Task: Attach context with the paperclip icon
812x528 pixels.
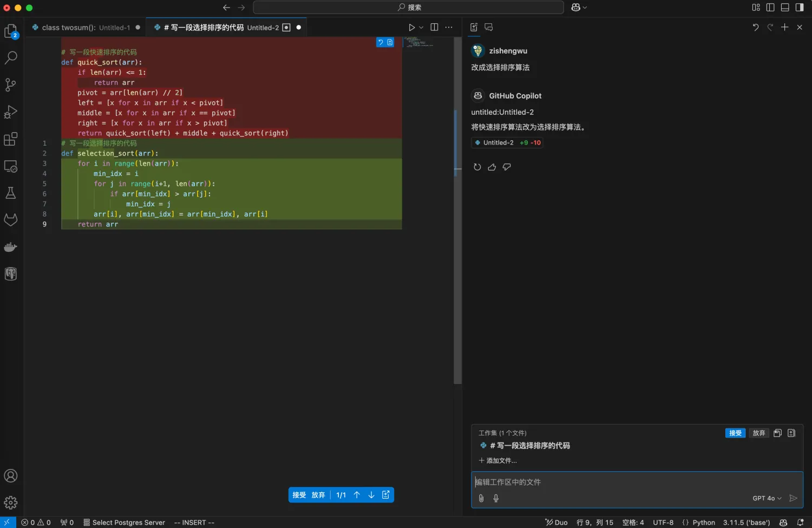Action: point(481,498)
